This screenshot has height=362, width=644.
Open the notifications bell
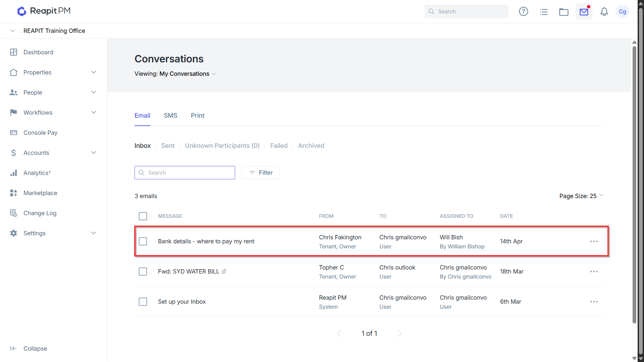point(604,12)
